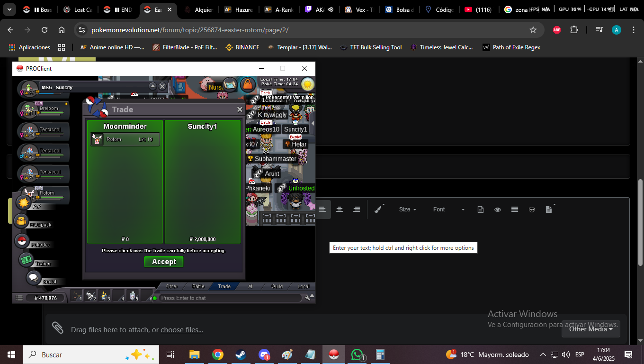Open the text color brush dropdown

pyautogui.click(x=379, y=209)
